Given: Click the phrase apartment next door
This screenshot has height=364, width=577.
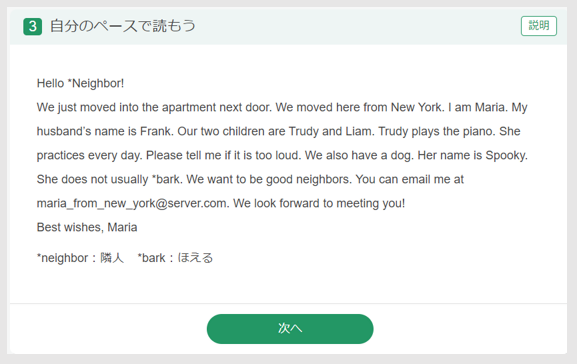Looking at the screenshot, I should tap(216, 107).
